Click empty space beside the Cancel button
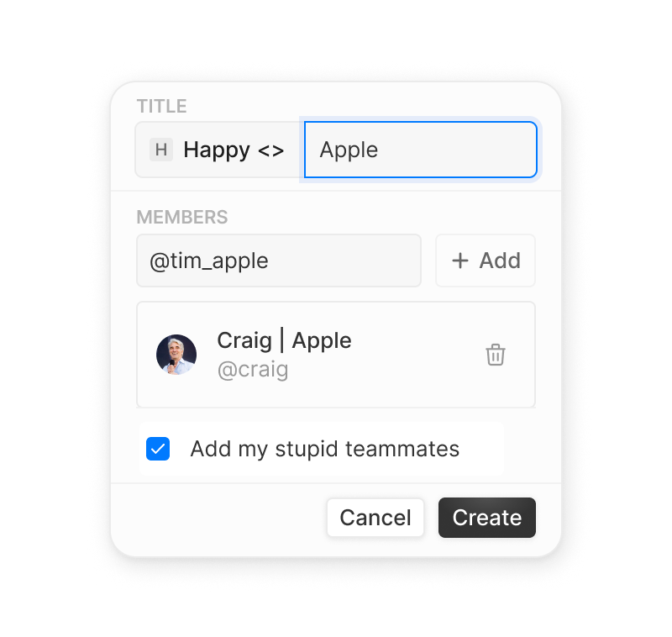The height and width of the screenshot is (637, 672). 218,518
